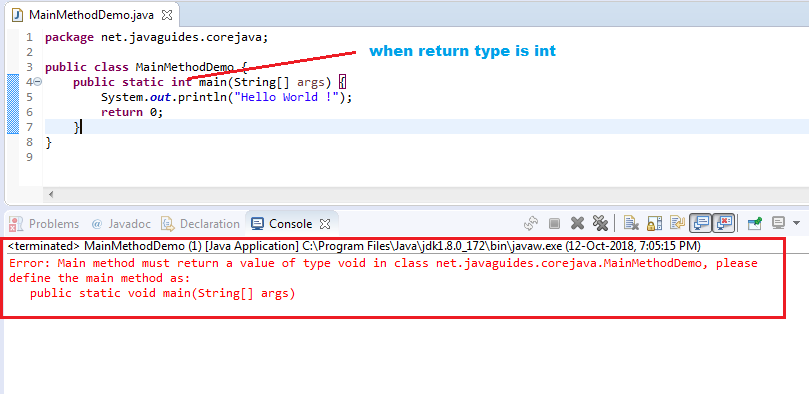This screenshot has width=809, height=394.
Task: Click the return 0 line in editor
Action: point(132,112)
